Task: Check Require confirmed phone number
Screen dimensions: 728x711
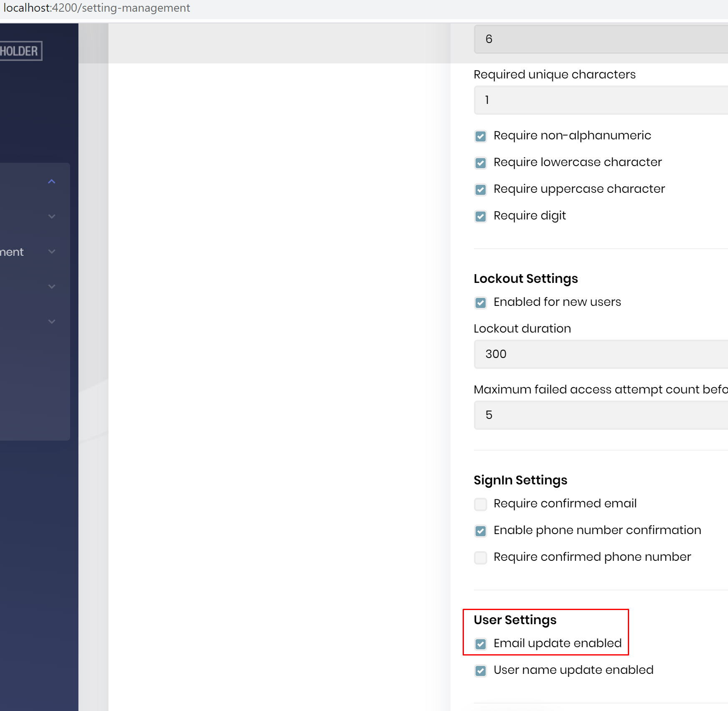Action: tap(481, 557)
